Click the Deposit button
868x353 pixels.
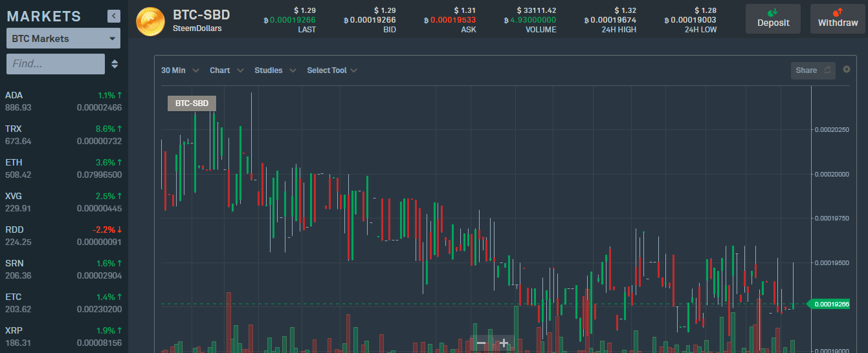click(x=773, y=19)
